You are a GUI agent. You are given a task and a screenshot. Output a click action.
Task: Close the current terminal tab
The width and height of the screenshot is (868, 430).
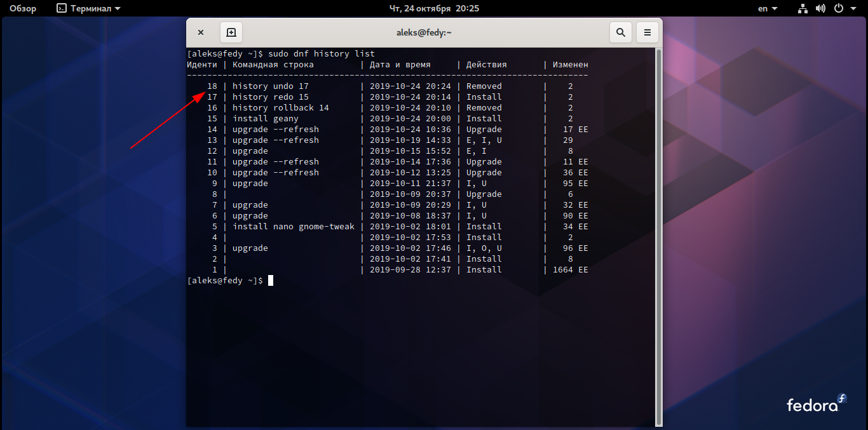(201, 32)
